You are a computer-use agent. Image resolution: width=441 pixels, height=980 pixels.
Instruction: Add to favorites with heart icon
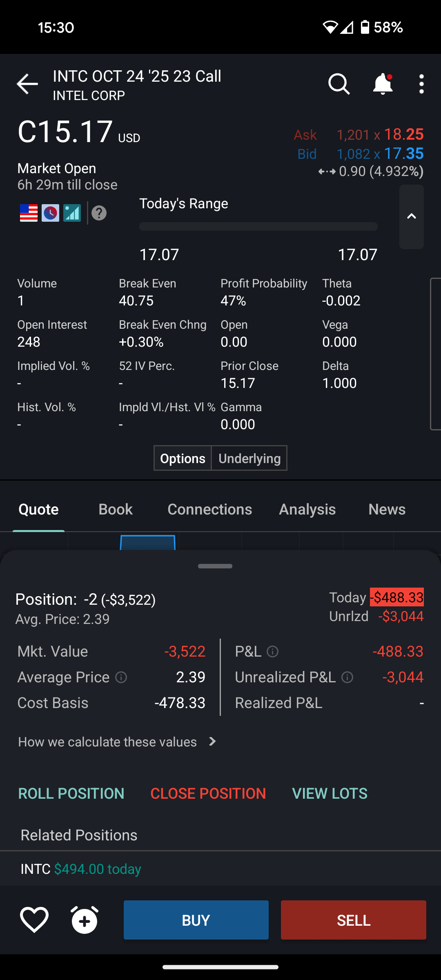tap(34, 920)
